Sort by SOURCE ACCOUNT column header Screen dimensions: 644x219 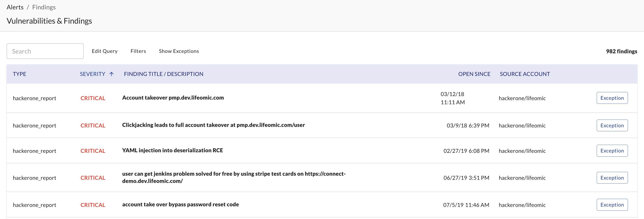525,74
